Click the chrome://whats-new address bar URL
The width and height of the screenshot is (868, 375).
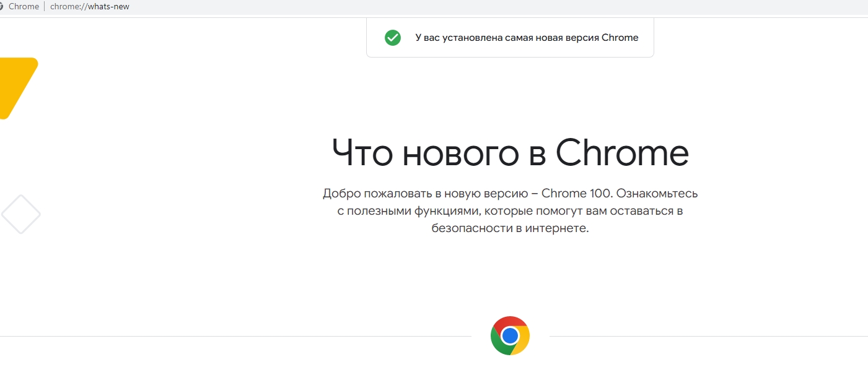pos(90,7)
